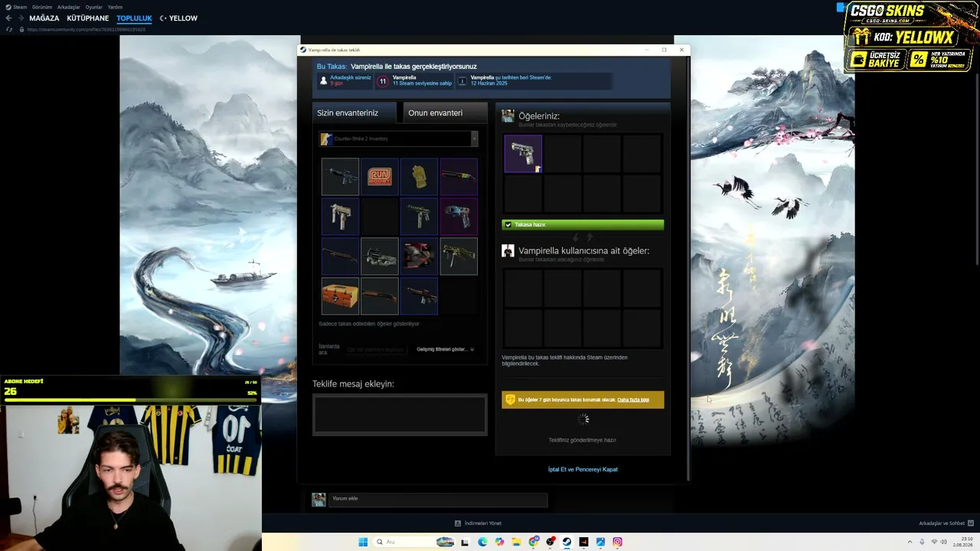Viewport: 980px width, 551px height.
Task: Open the Counter-Strike 2 Inventory dropdown
Action: [399, 139]
